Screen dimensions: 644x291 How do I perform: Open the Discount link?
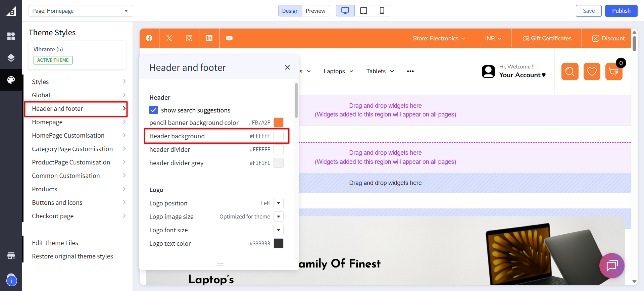click(x=608, y=38)
